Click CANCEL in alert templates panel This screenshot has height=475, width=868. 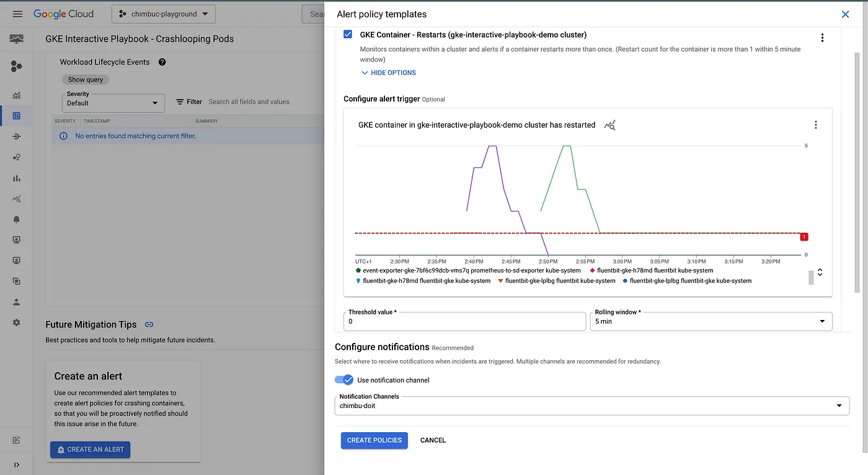[433, 440]
